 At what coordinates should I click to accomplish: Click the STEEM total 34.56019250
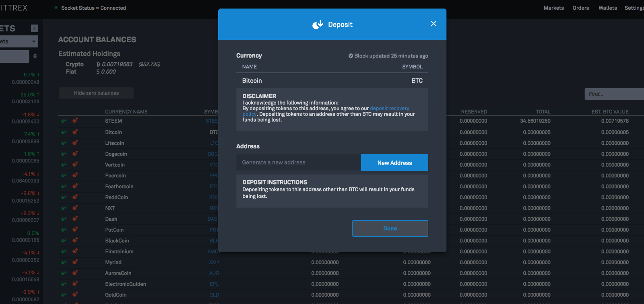click(x=535, y=121)
